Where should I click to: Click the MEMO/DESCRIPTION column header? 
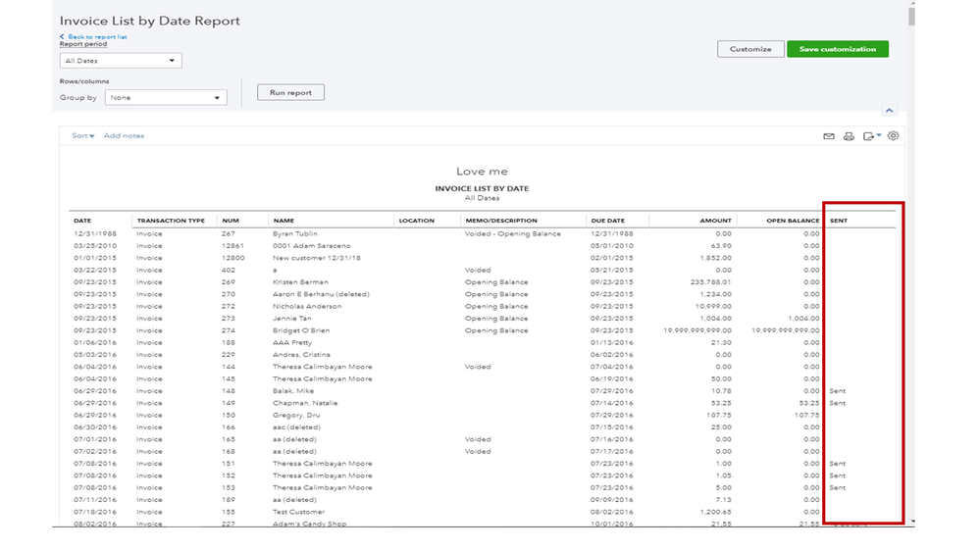(500, 221)
